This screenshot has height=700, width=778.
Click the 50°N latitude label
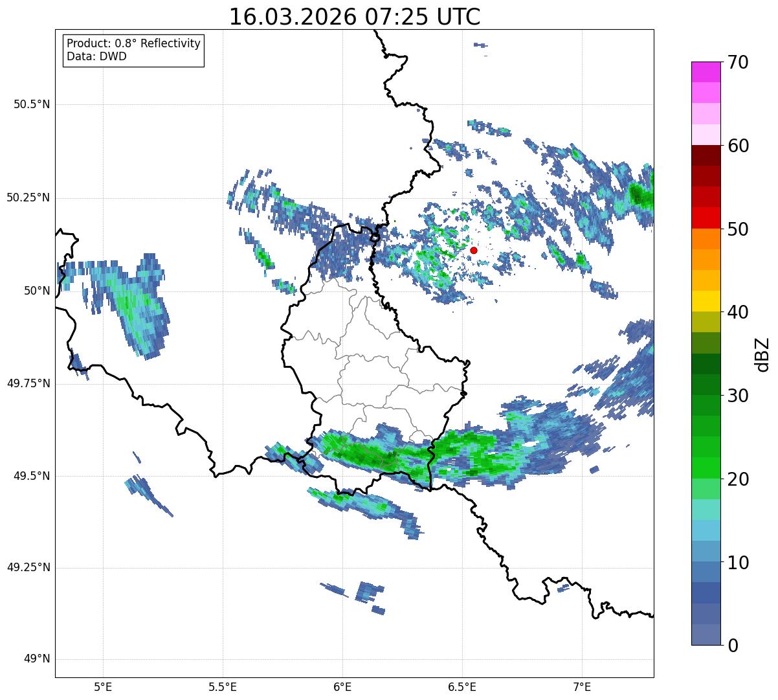click(37, 291)
